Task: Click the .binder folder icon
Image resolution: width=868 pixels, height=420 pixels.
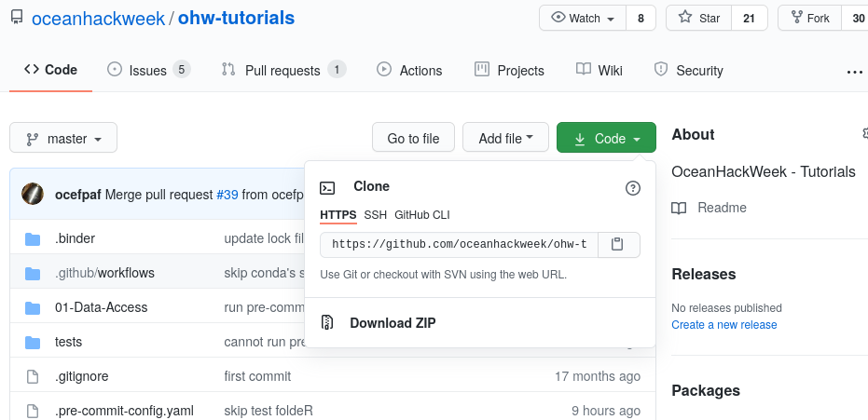Action: [34, 238]
